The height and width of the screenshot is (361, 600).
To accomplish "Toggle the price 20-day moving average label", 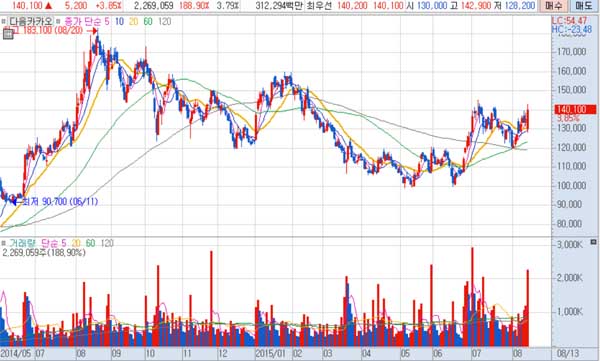I will (x=134, y=21).
